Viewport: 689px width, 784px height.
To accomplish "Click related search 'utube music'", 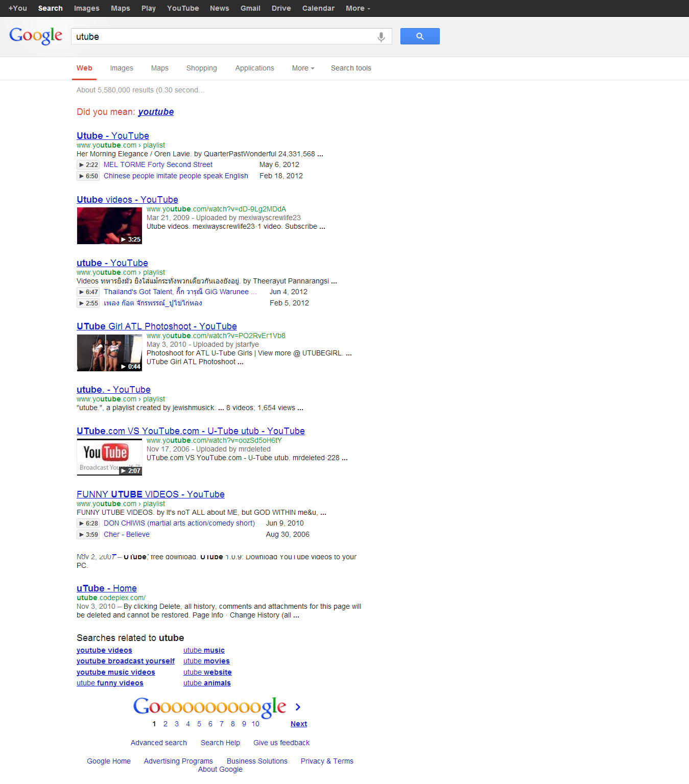I will click(204, 650).
